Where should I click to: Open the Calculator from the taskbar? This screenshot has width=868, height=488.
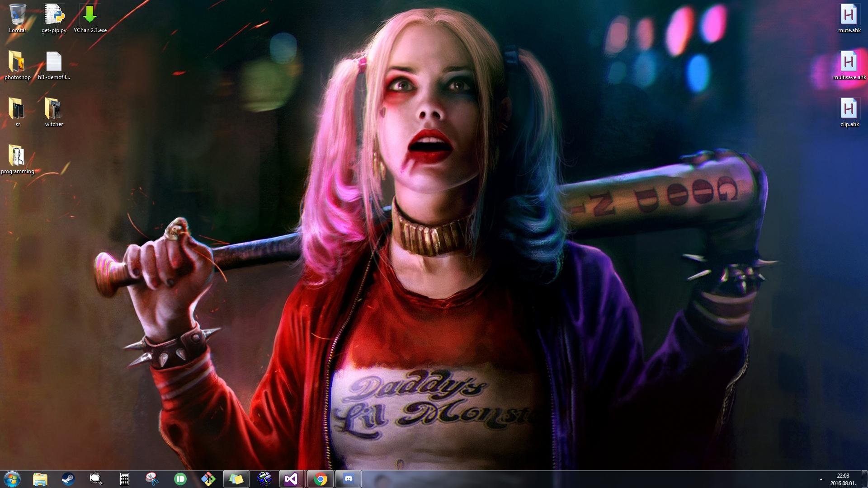(x=124, y=479)
